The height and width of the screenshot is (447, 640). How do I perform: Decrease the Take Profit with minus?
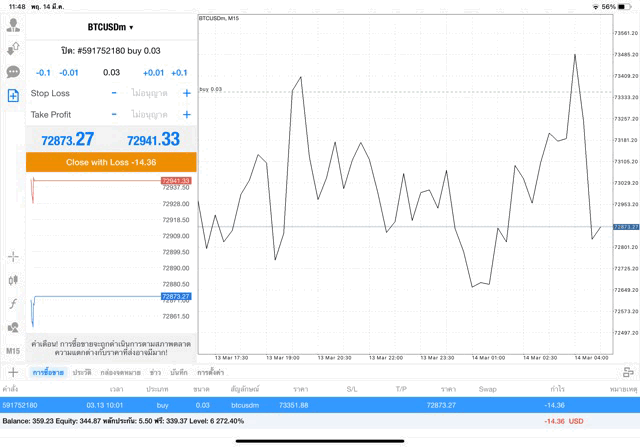114,115
